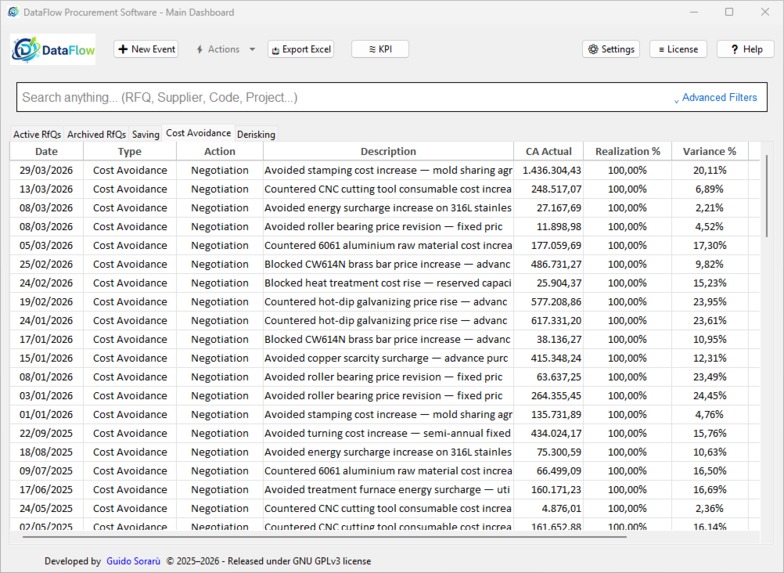
Task: Click the amount 486.731,27
Action: pyautogui.click(x=556, y=264)
